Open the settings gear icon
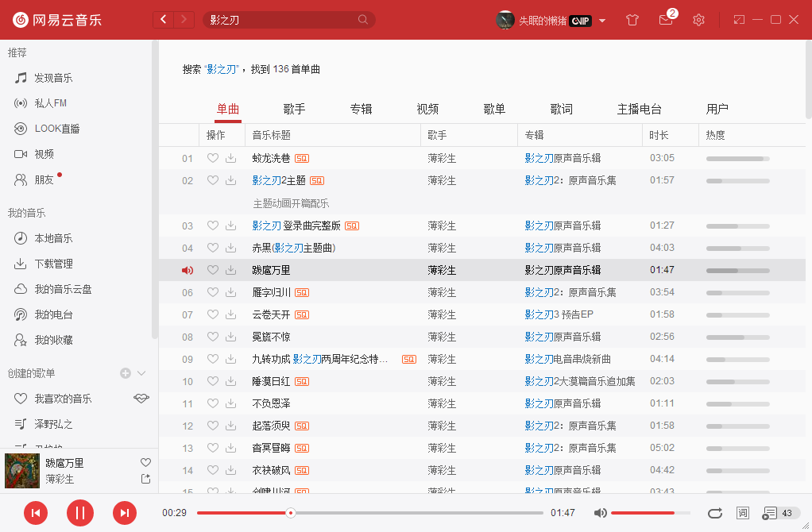Viewport: 812px width, 532px height. tap(698, 20)
